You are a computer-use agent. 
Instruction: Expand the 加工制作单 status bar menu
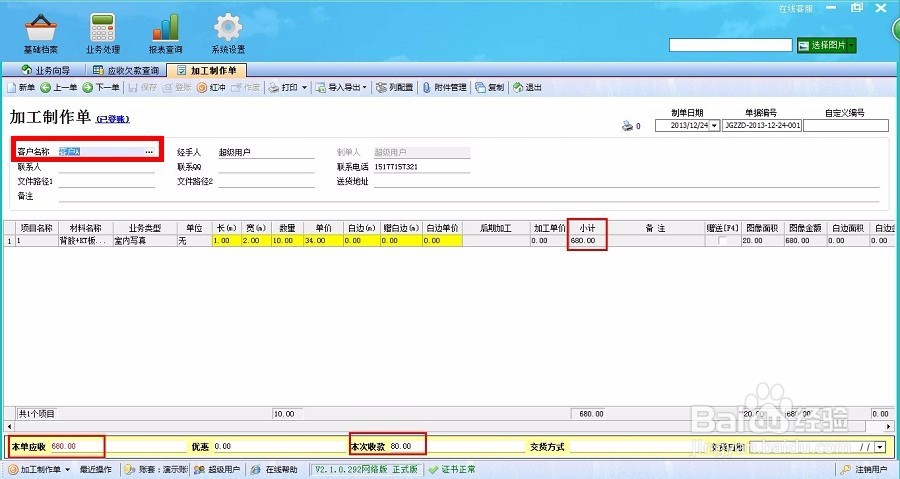coord(67,470)
